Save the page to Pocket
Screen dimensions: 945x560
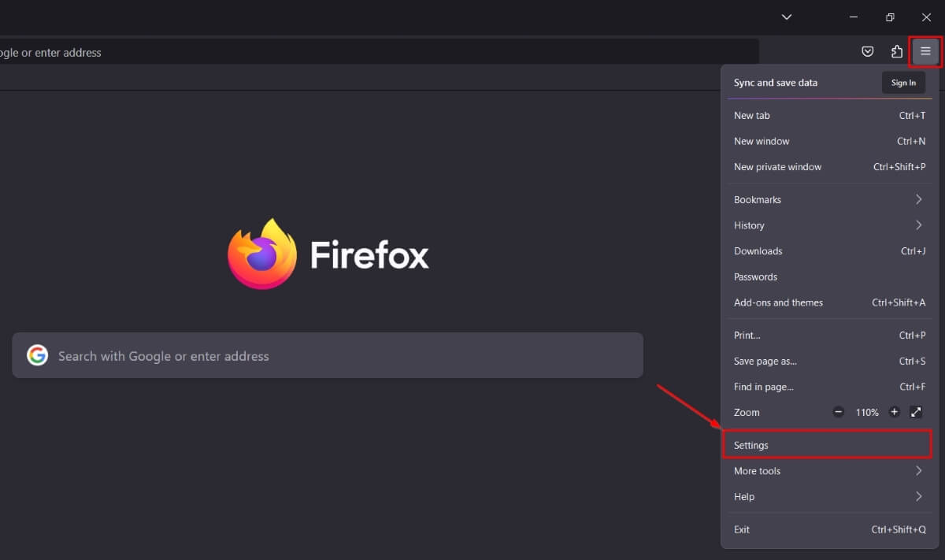pyautogui.click(x=867, y=51)
